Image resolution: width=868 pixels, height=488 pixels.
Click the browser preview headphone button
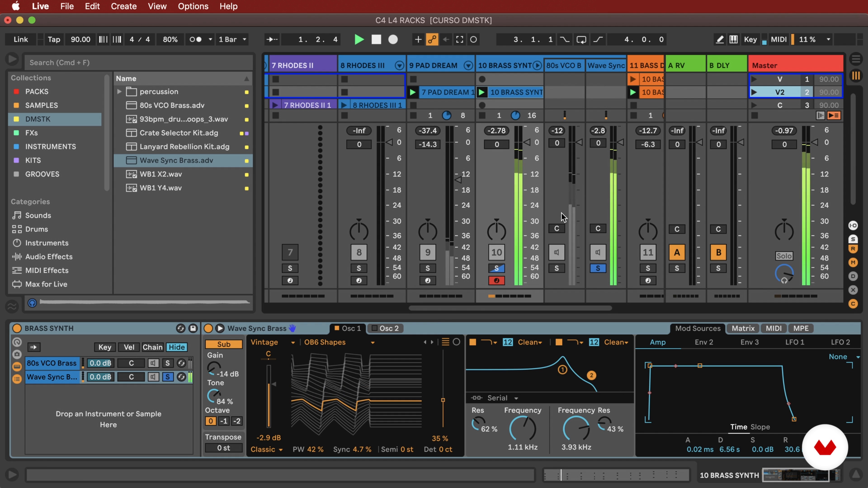tap(32, 303)
